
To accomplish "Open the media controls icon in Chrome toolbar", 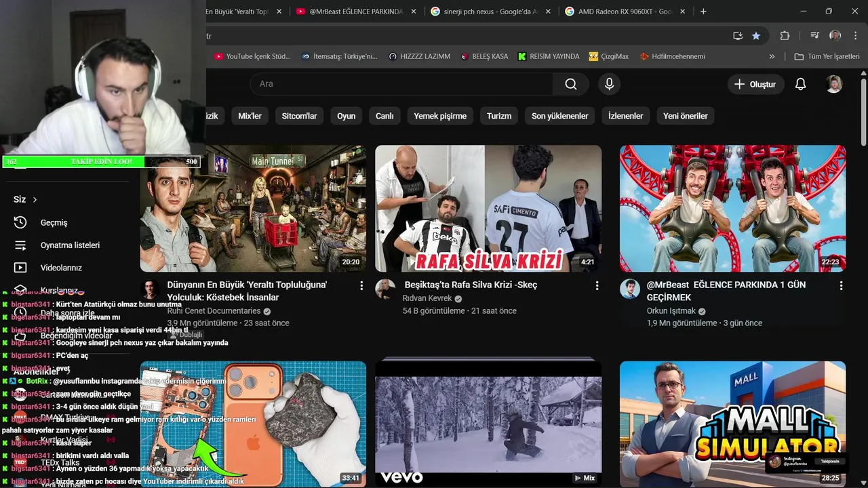I will pyautogui.click(x=815, y=36).
